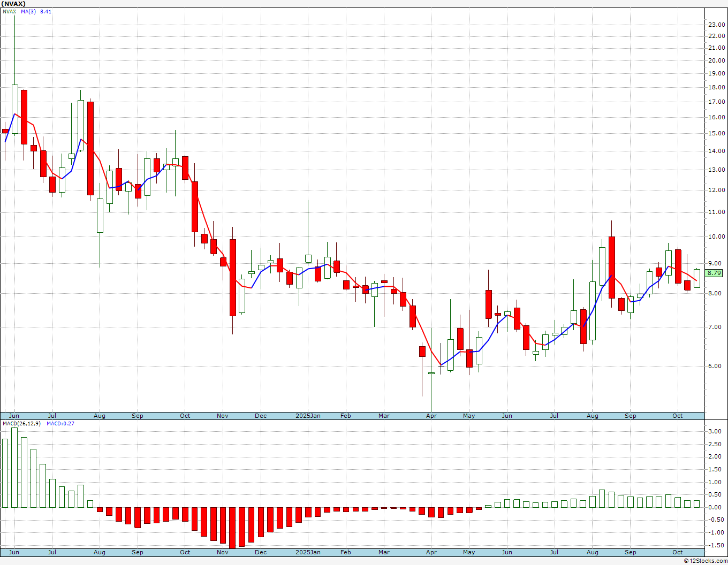Select the "-1.00" MACD axis label
Image resolution: width=728 pixels, height=565 pixels.
tap(716, 532)
